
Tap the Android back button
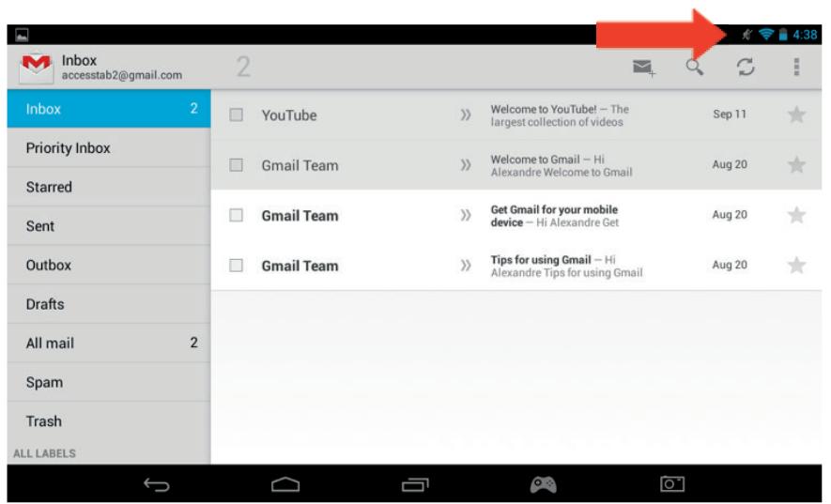[157, 484]
